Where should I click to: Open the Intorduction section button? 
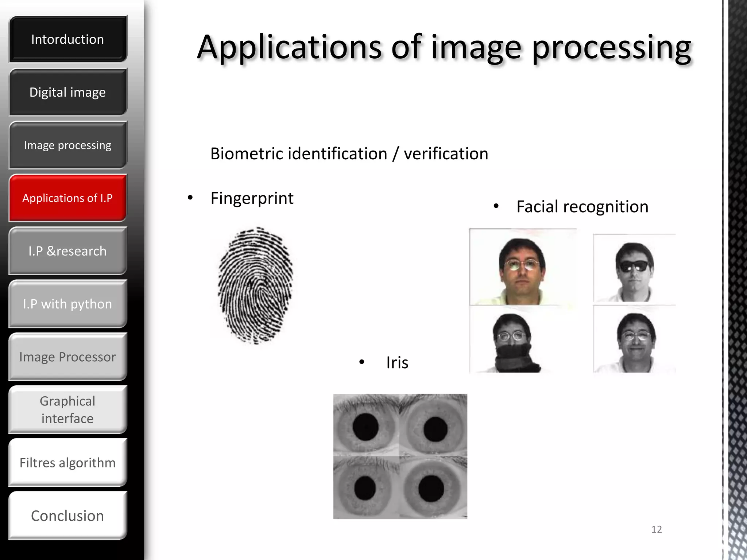[x=68, y=39]
